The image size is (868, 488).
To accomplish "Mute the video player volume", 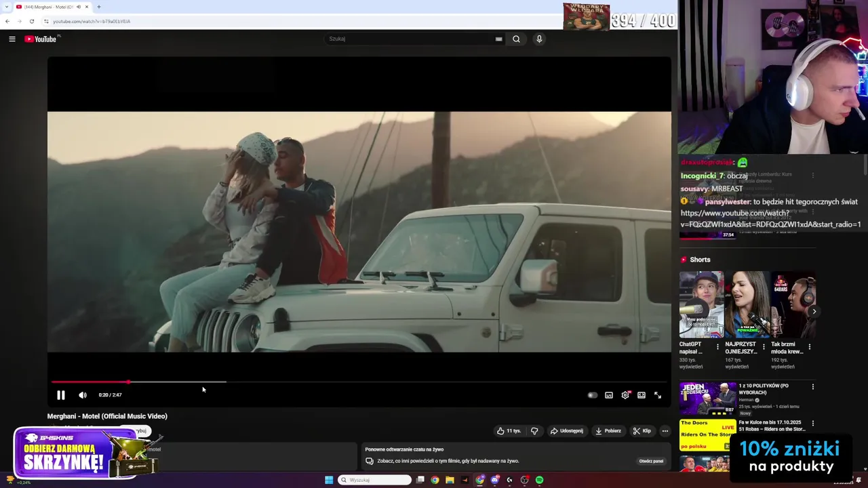I will click(83, 395).
